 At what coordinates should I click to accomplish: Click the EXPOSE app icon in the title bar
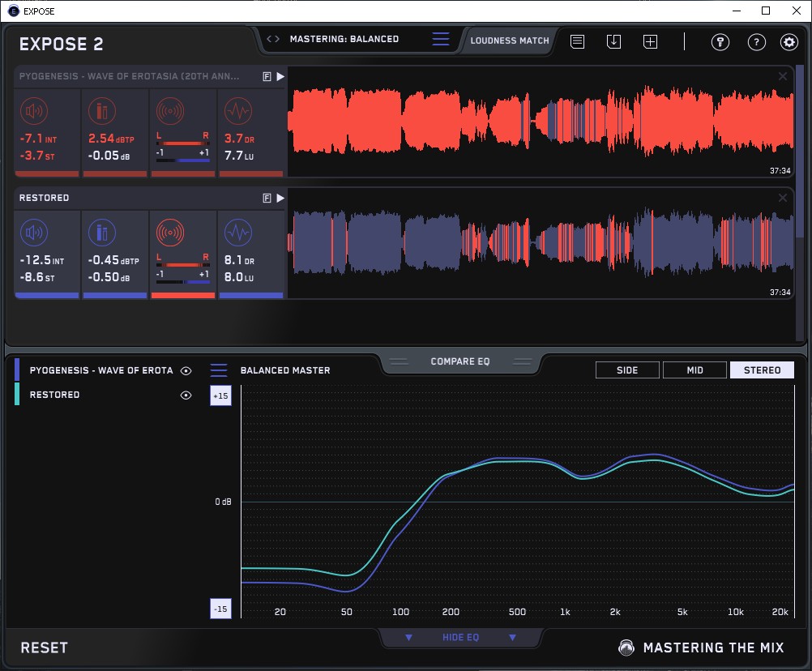tap(14, 11)
